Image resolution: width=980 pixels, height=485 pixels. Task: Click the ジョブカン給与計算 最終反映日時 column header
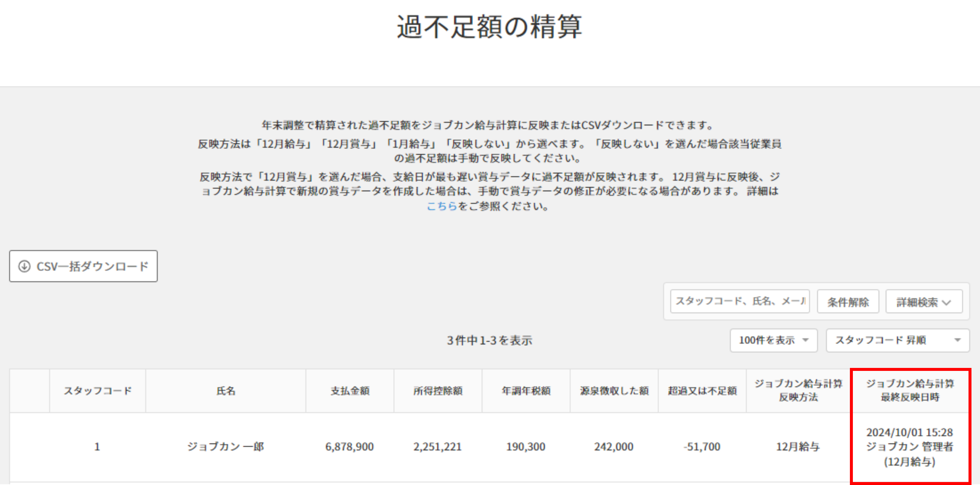pyautogui.click(x=910, y=391)
